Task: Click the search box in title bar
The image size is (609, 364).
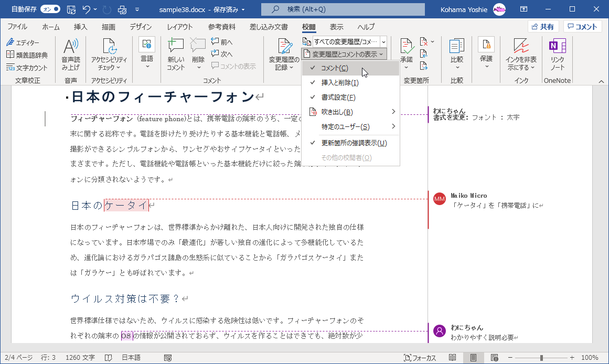Action: tap(343, 9)
